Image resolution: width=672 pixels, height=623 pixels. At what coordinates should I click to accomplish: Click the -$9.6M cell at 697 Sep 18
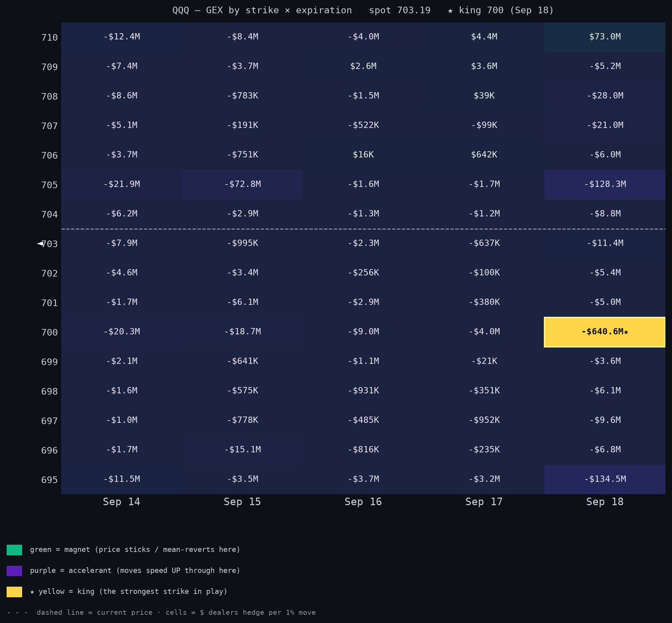point(605,420)
